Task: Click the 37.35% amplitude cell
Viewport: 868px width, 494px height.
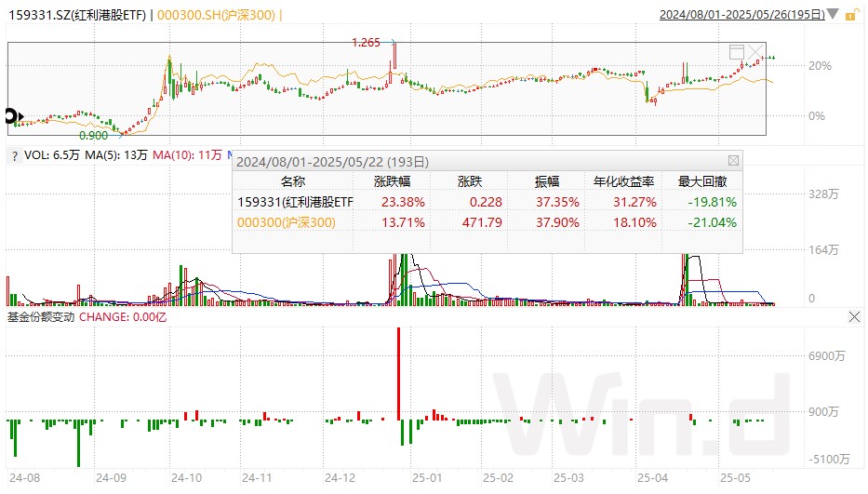Action: coord(557,202)
